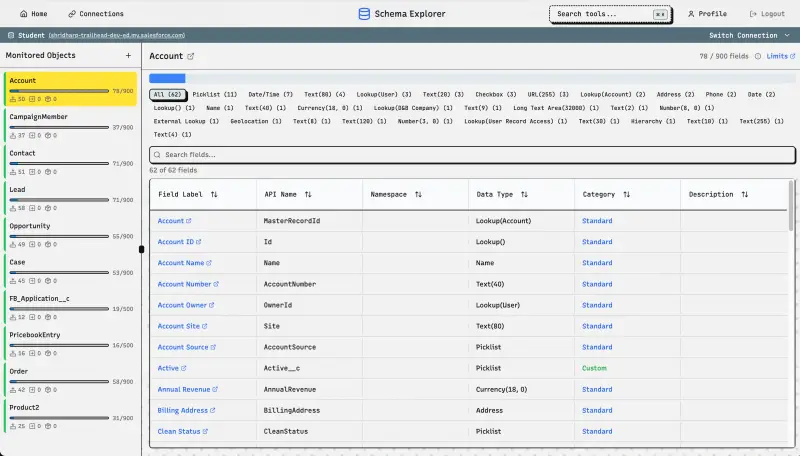Click the Account field usage progress bar
The height and width of the screenshot is (456, 800).
[x=472, y=79]
